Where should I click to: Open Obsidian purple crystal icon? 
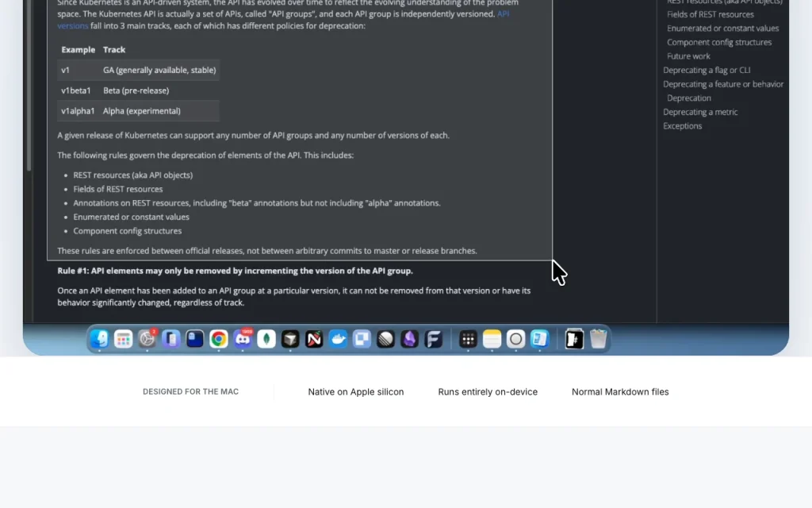(409, 339)
